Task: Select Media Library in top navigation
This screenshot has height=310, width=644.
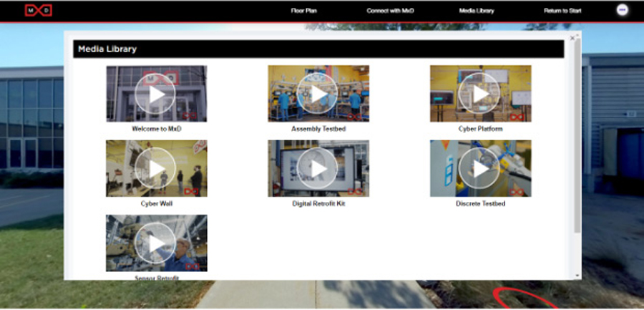Action: tap(477, 11)
